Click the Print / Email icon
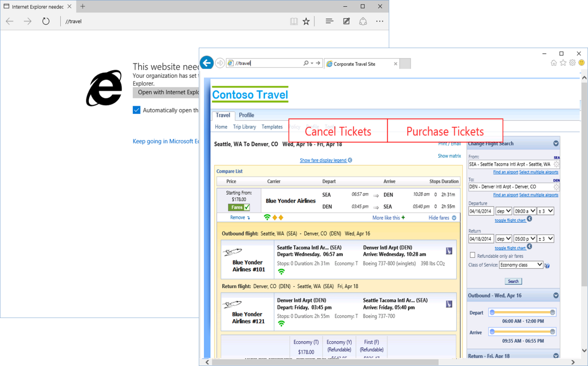Viewport: 588px width, 366px height. (x=449, y=143)
